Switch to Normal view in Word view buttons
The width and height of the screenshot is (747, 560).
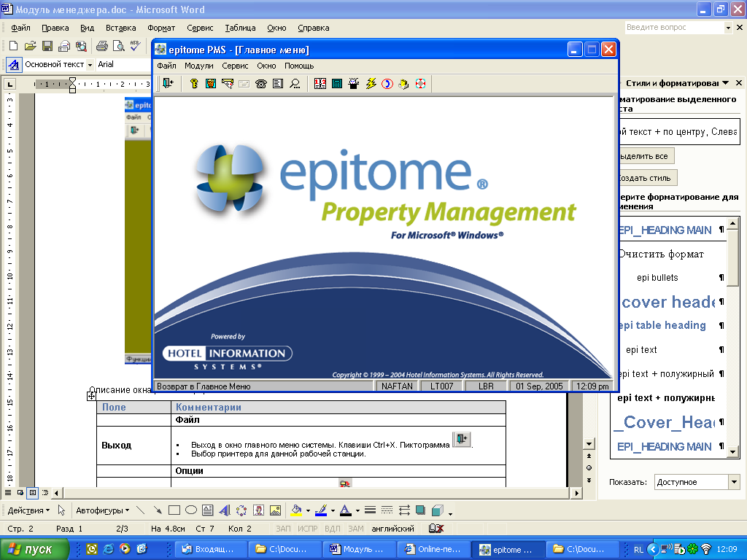coord(8,492)
